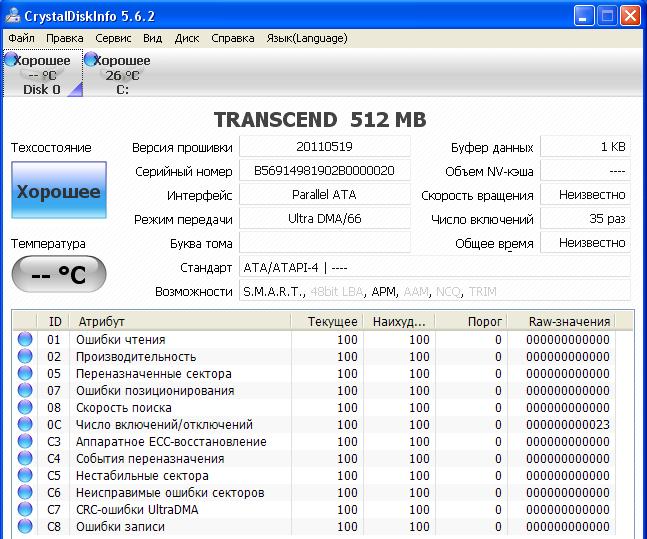Click the blue Хорошее health status button

pos(59,190)
